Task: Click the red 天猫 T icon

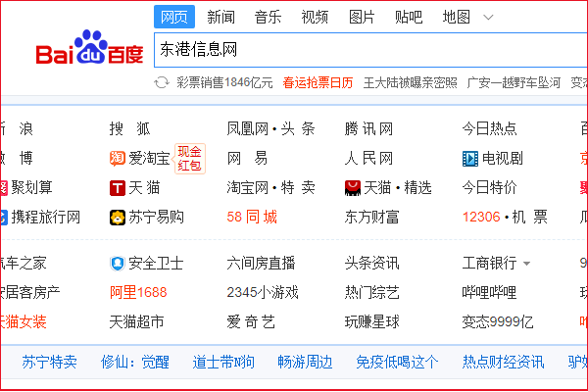Action: tap(118, 188)
